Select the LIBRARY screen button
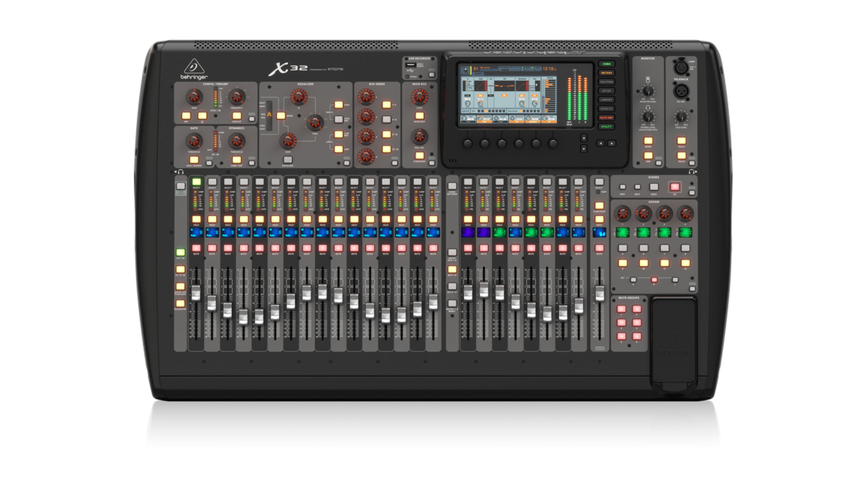868x488 pixels. [606, 100]
